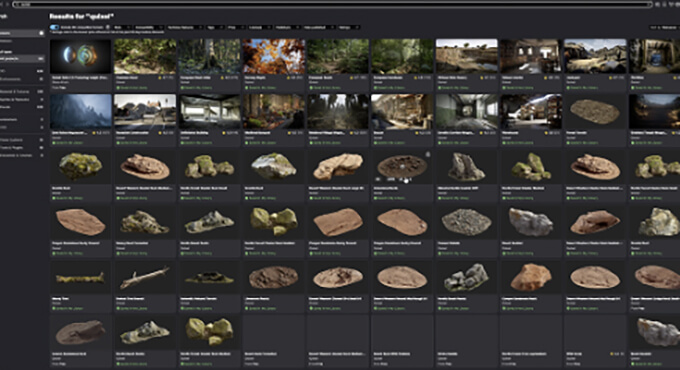Select the top highlighted sidebar row with the white icon
680x370 pixels.
click(x=22, y=33)
